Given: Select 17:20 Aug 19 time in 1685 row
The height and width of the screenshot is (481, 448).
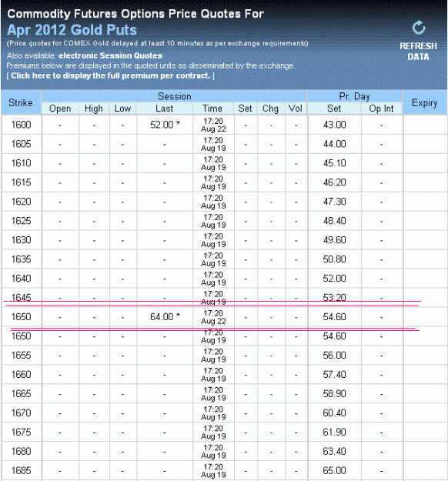Looking at the screenshot, I should tap(213, 470).
